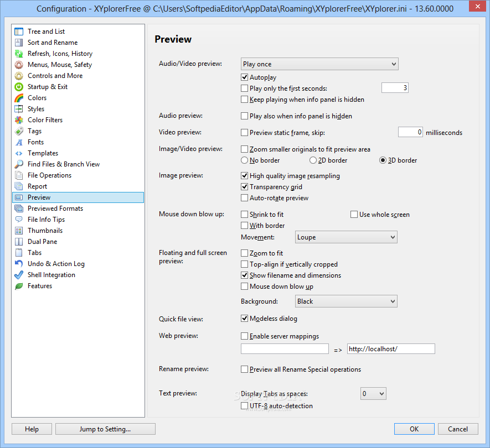Click the Styles icon
Screen dimensions: 490x448
tap(19, 109)
